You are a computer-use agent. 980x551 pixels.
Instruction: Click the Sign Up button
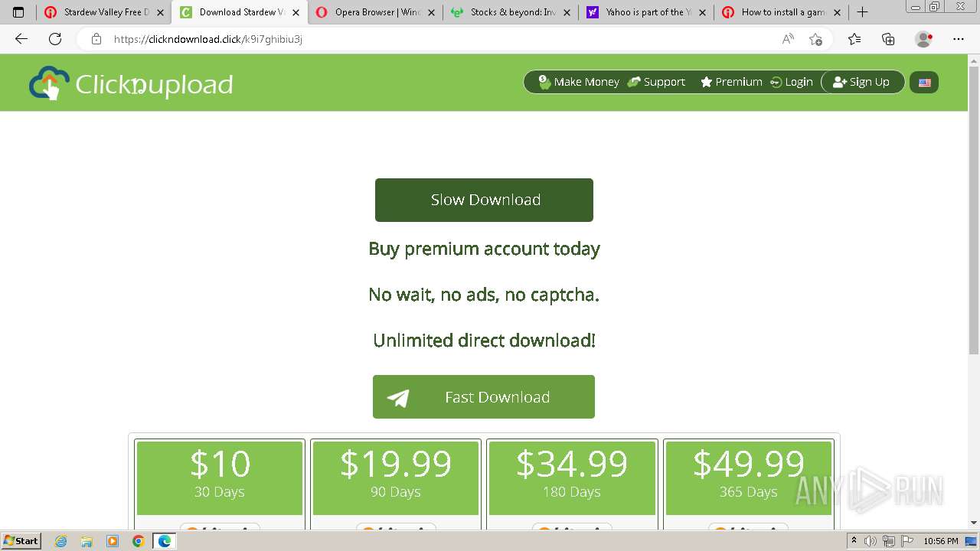click(862, 82)
